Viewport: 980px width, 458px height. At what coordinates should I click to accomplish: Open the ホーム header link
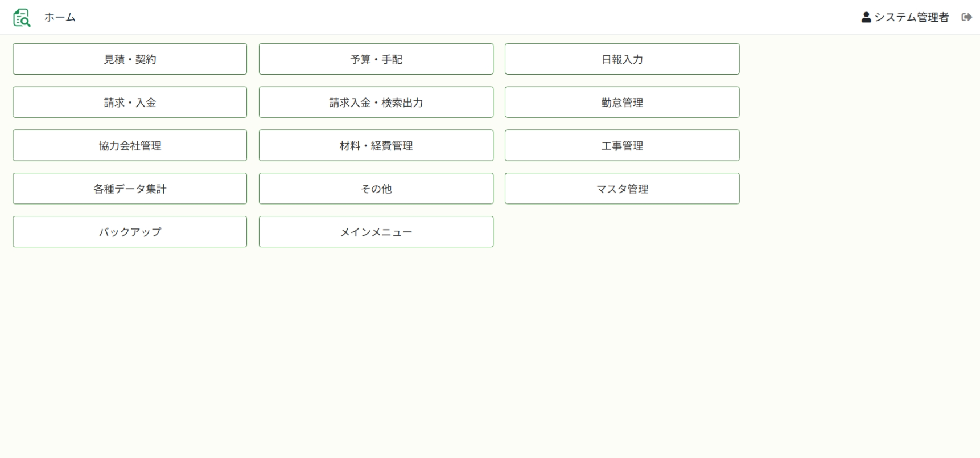60,17
